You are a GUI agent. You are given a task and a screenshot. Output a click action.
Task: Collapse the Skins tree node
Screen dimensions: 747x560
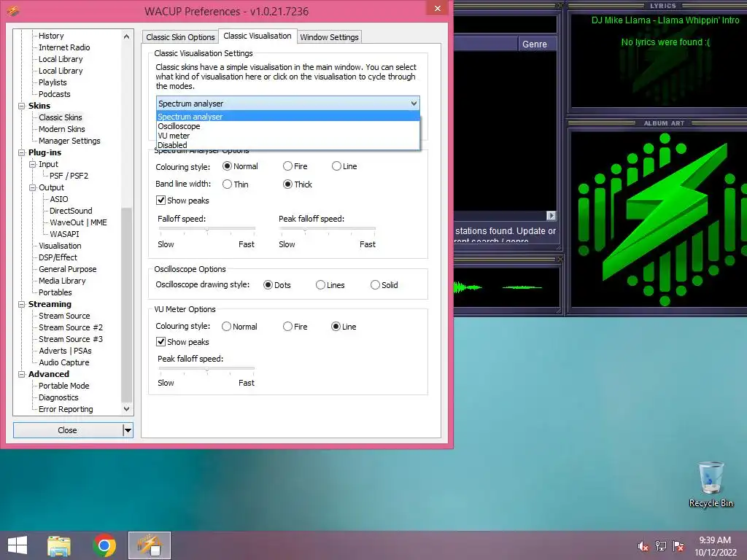tap(21, 106)
